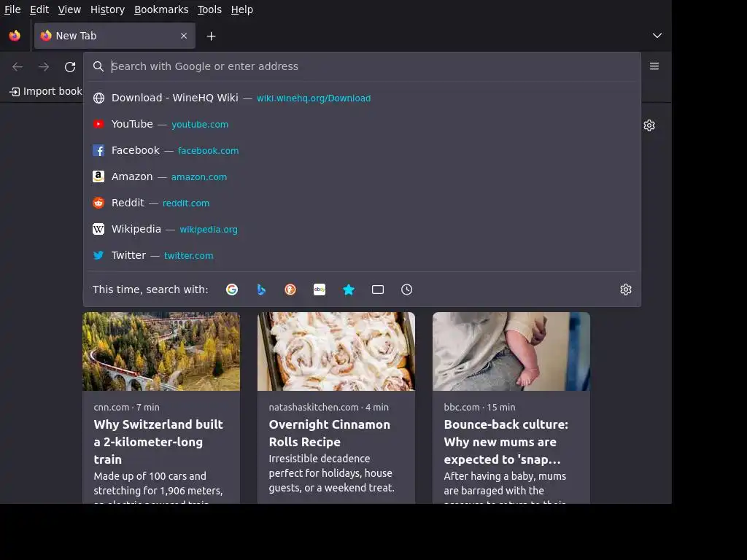Choose the Wikipedia suggestion
This screenshot has width=747, height=560.
pyautogui.click(x=362, y=229)
